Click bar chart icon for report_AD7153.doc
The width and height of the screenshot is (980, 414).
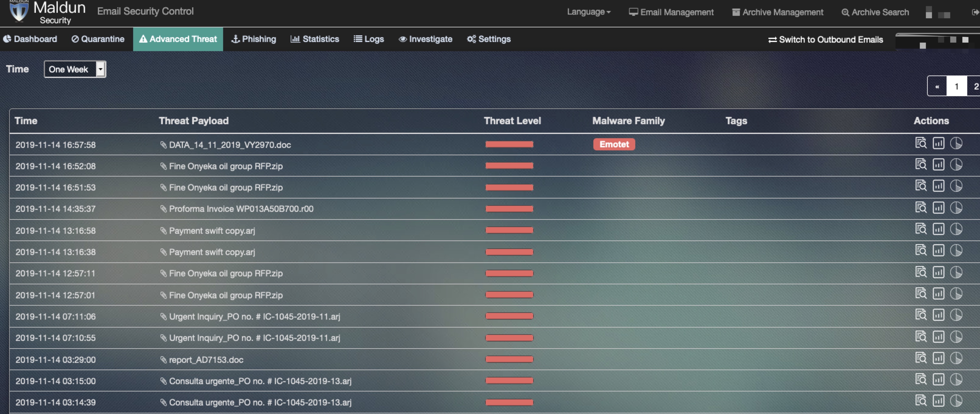tap(938, 358)
